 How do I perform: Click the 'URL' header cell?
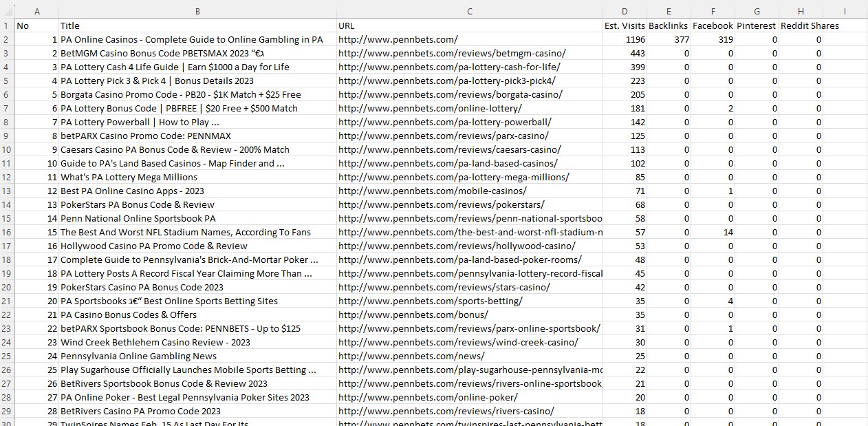[x=469, y=25]
